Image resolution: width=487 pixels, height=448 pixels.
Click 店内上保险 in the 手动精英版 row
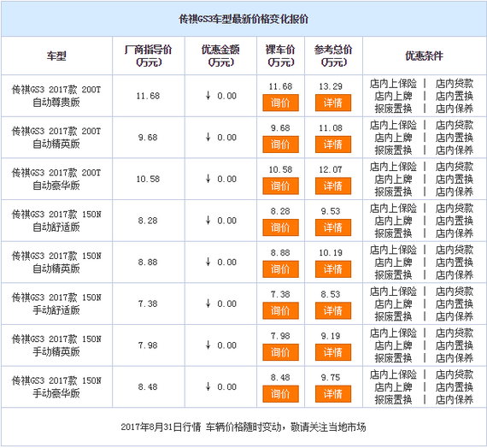(x=393, y=333)
